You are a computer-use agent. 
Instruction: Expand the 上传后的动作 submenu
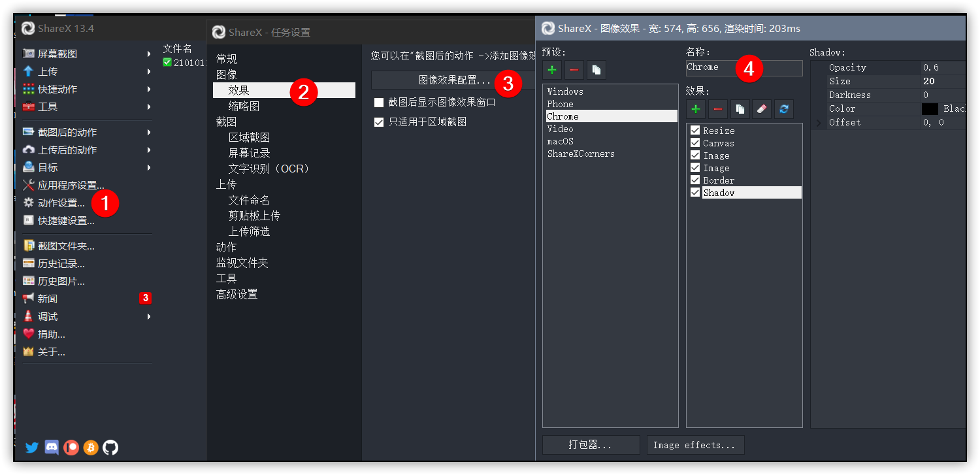point(149,150)
